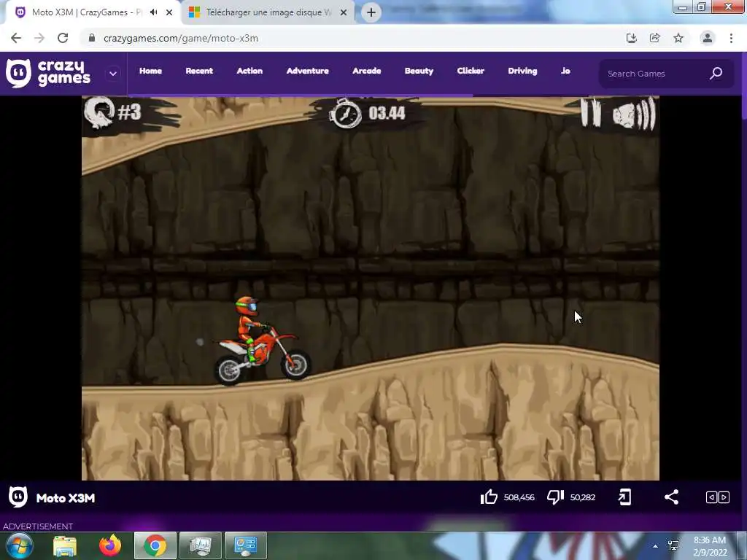Click the stopwatch timer icon in game

tap(345, 113)
